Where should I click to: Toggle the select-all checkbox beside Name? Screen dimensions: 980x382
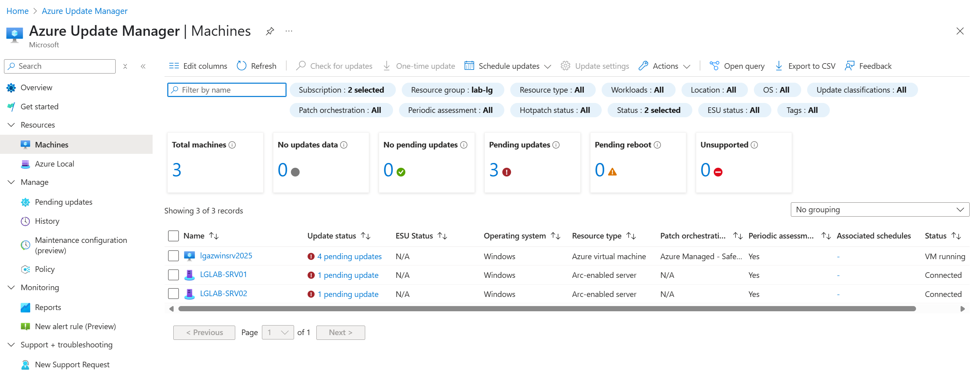click(174, 236)
